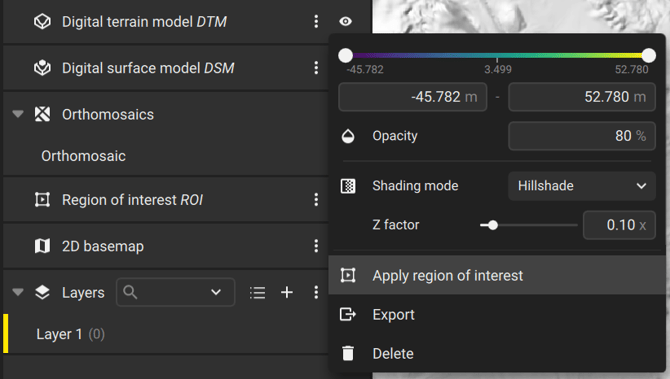Click the yellow color bar of Layer 1
This screenshot has width=670, height=379.
pyautogui.click(x=6, y=334)
